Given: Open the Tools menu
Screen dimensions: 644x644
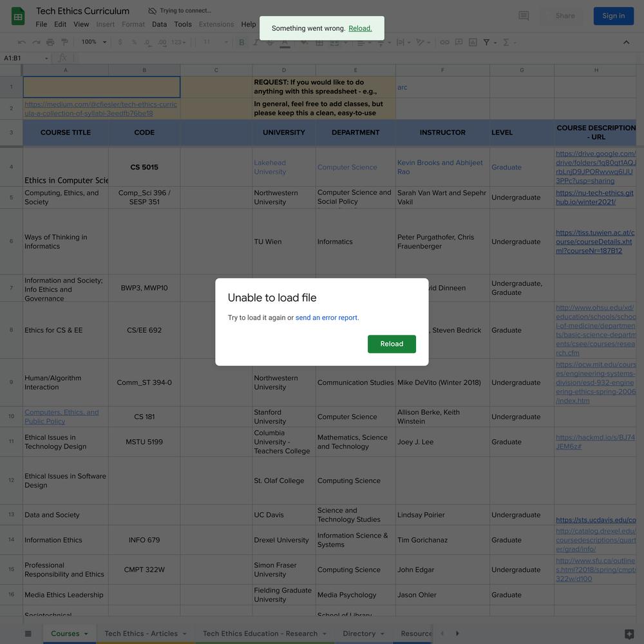Looking at the screenshot, I should click(183, 24).
